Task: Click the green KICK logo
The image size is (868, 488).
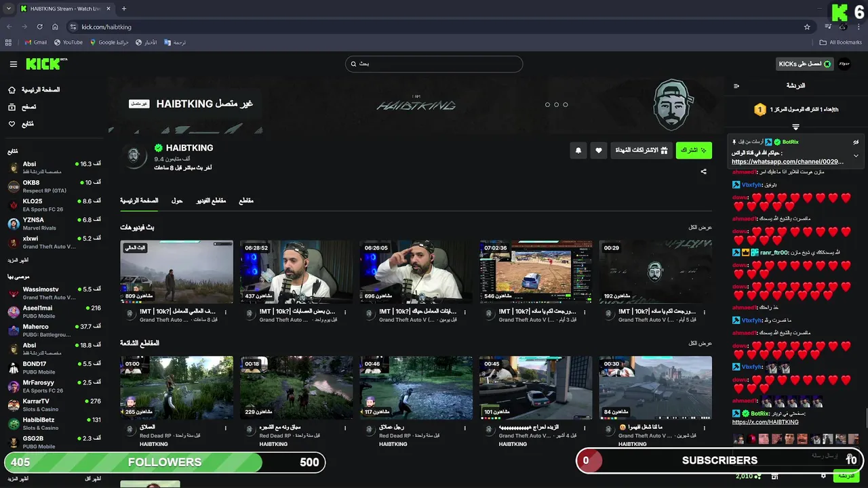Action: click(x=46, y=64)
